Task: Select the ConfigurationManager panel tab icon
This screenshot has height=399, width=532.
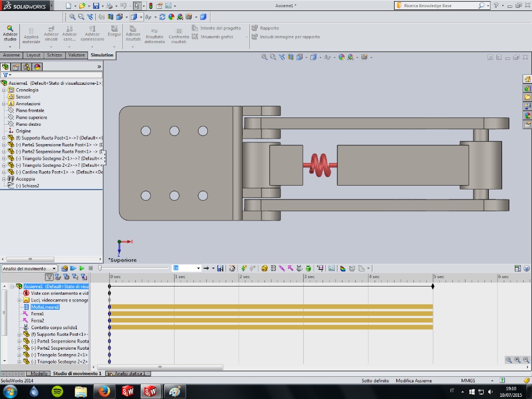Action: point(26,66)
